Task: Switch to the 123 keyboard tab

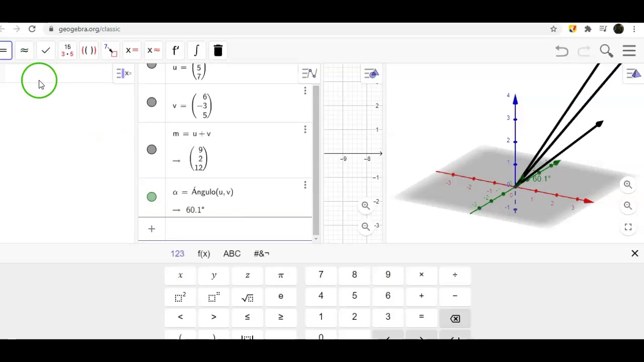Action: coord(178,254)
